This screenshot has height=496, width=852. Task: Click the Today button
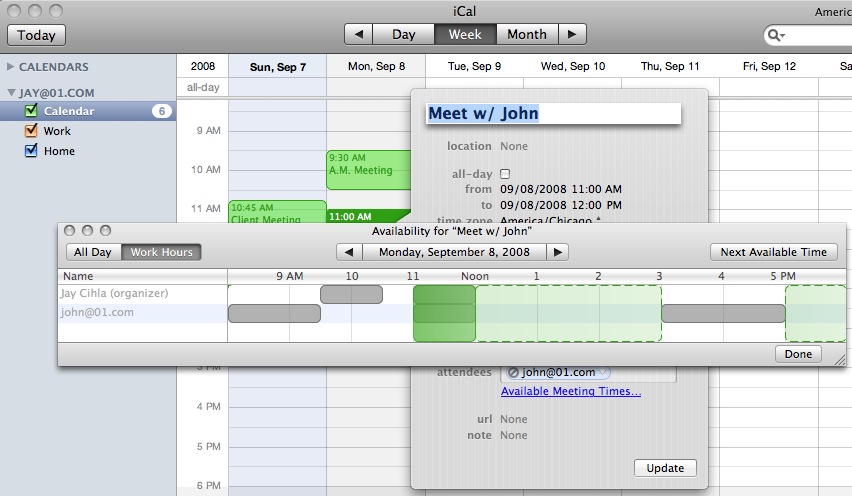pos(36,35)
